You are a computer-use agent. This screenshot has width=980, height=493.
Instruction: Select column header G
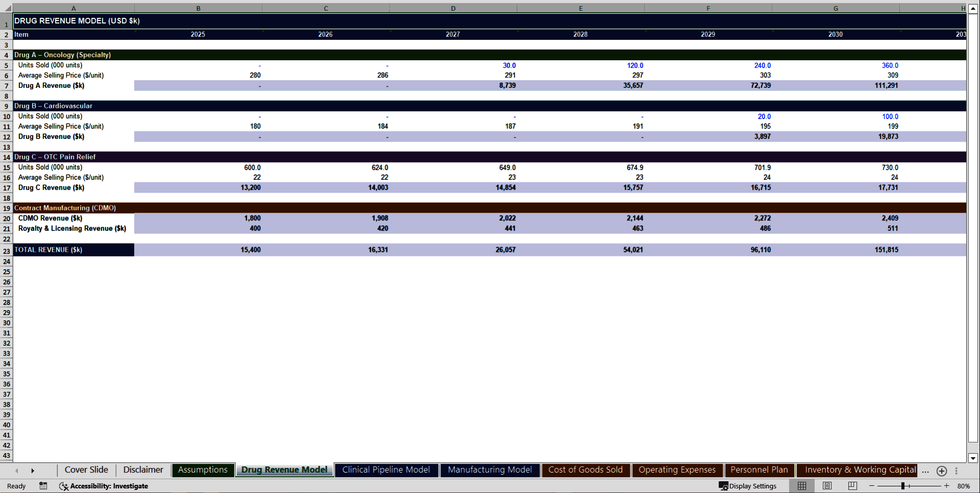(x=836, y=8)
